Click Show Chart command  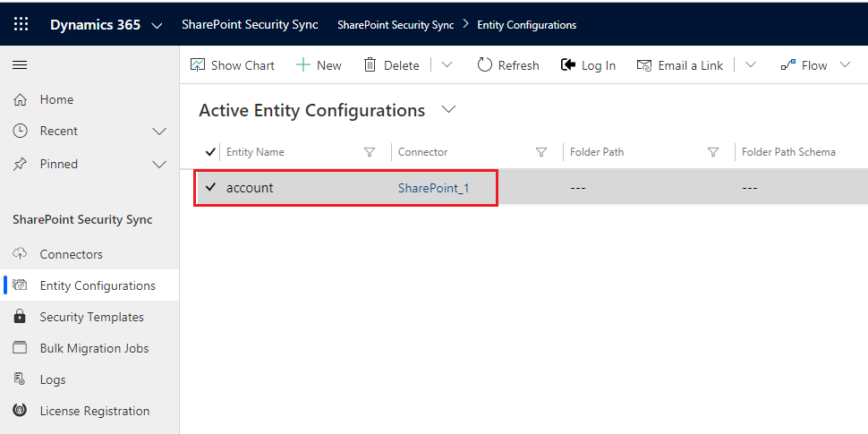click(233, 65)
